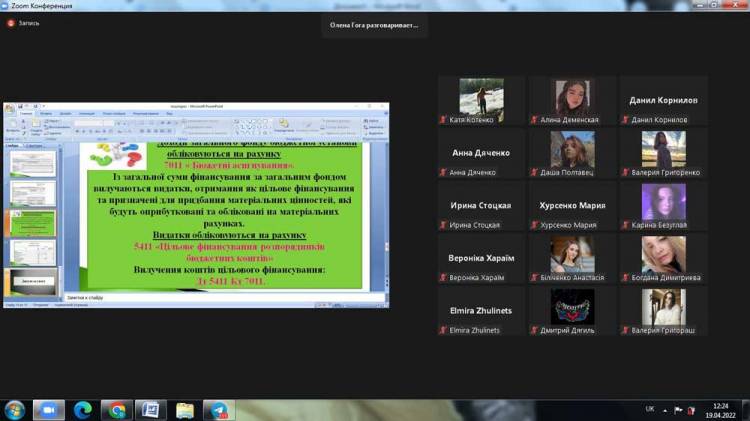Open Telegram from the taskbar

point(219,410)
